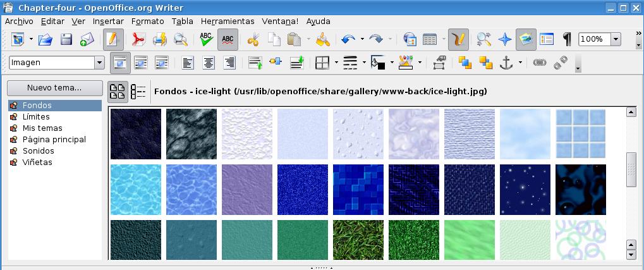Select the green grass texture thumbnail
The image size is (644, 270).
pos(358,240)
